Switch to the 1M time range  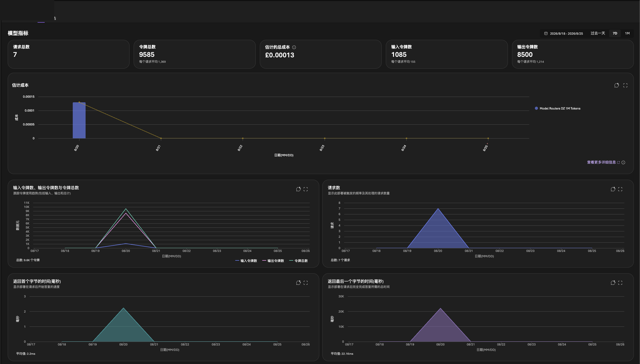(x=627, y=33)
